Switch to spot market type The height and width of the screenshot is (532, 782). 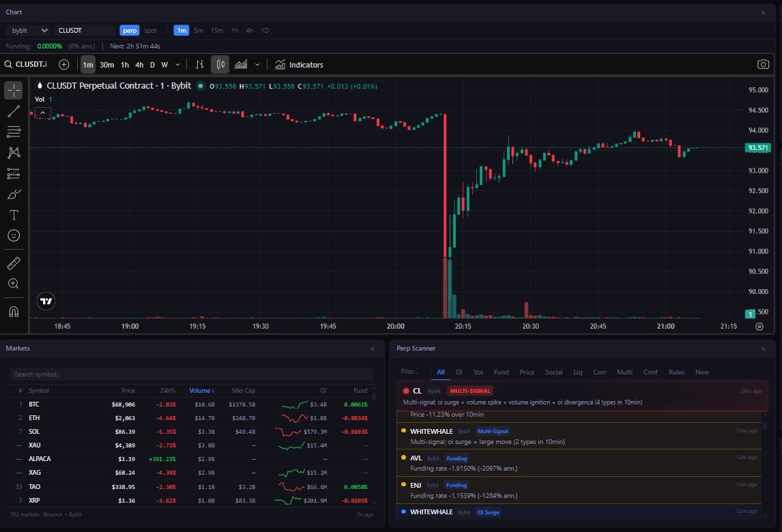[x=150, y=31]
